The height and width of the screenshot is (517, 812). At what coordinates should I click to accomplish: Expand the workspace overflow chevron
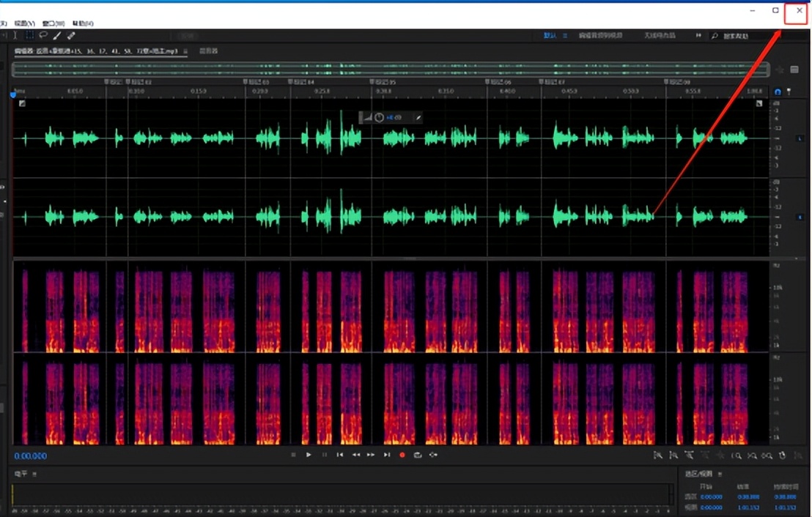(x=698, y=35)
